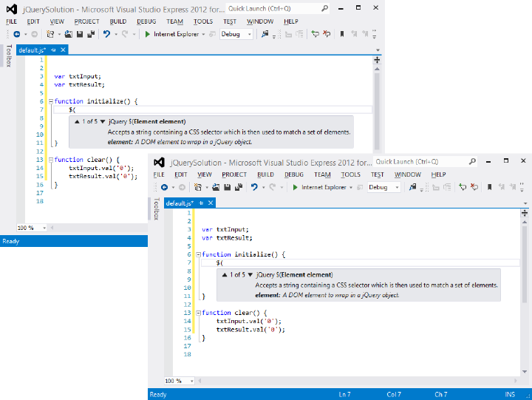Click Ln 7 in front window status bar
The width and height of the screenshot is (532, 400).
(x=344, y=394)
